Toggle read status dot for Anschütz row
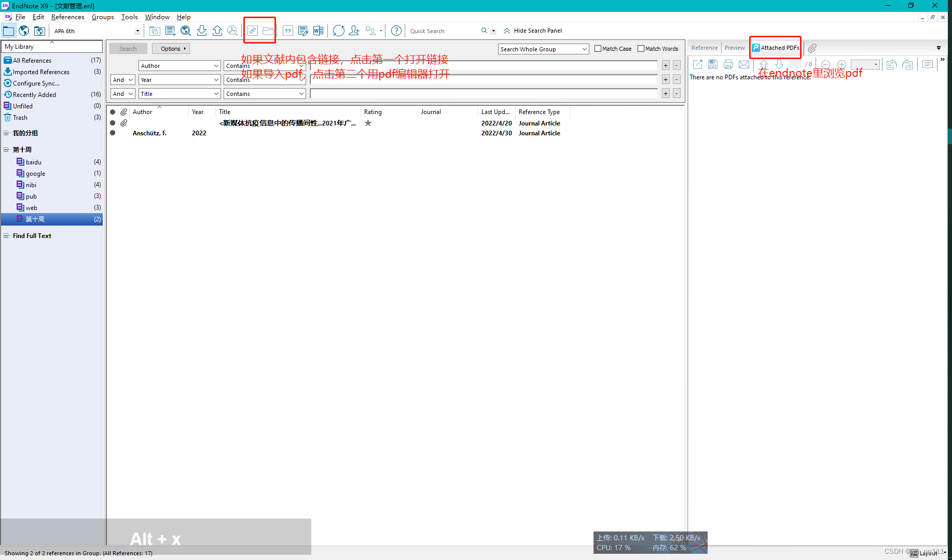Image resolution: width=952 pixels, height=560 pixels. point(113,133)
